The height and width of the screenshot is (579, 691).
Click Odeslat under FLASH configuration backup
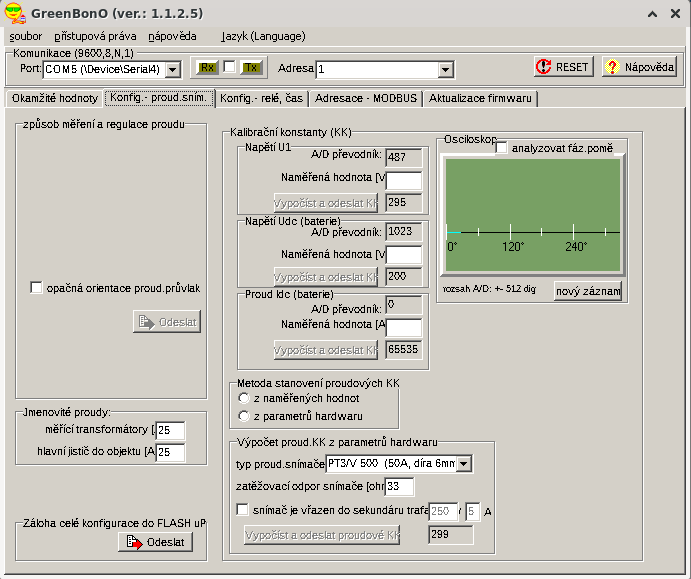coord(155,542)
